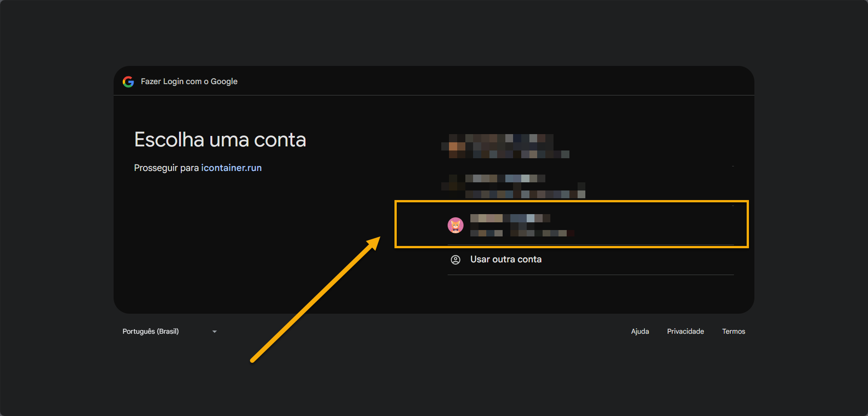This screenshot has width=868, height=416.
Task: Open the icontainer.run link
Action: coord(231,168)
